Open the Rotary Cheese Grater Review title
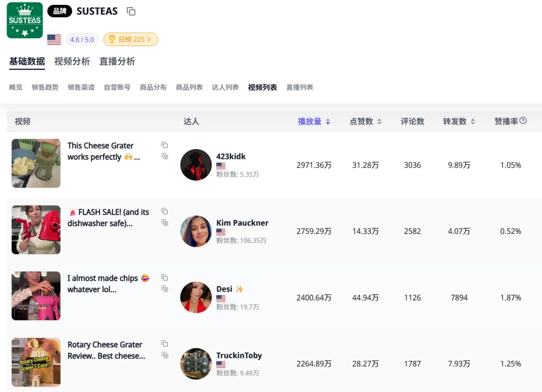The width and height of the screenshot is (542, 392). tap(106, 350)
